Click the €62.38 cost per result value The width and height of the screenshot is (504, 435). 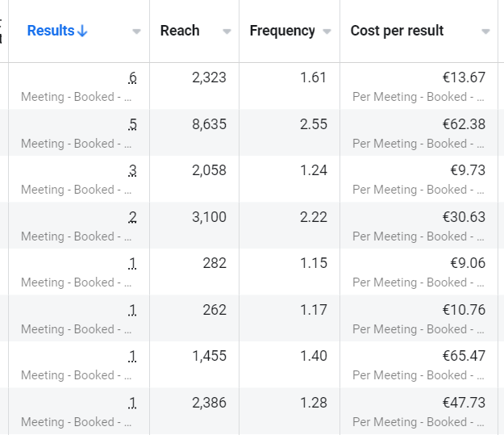(x=464, y=124)
